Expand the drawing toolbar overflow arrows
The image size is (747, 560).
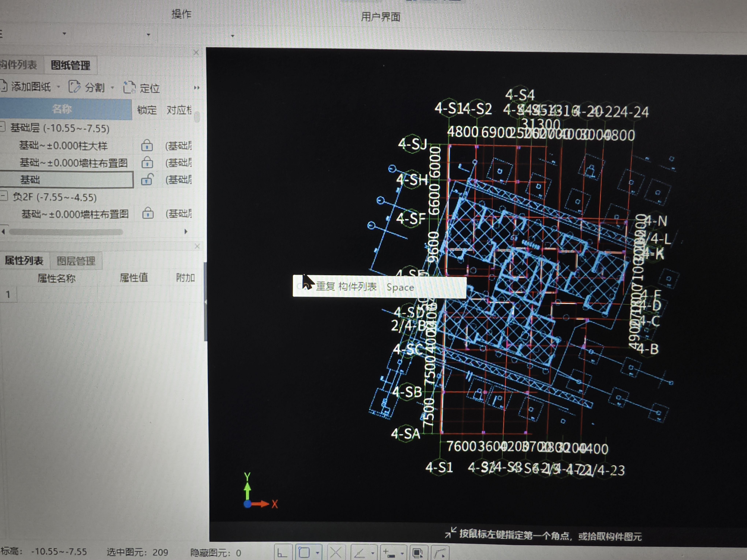coord(196,88)
